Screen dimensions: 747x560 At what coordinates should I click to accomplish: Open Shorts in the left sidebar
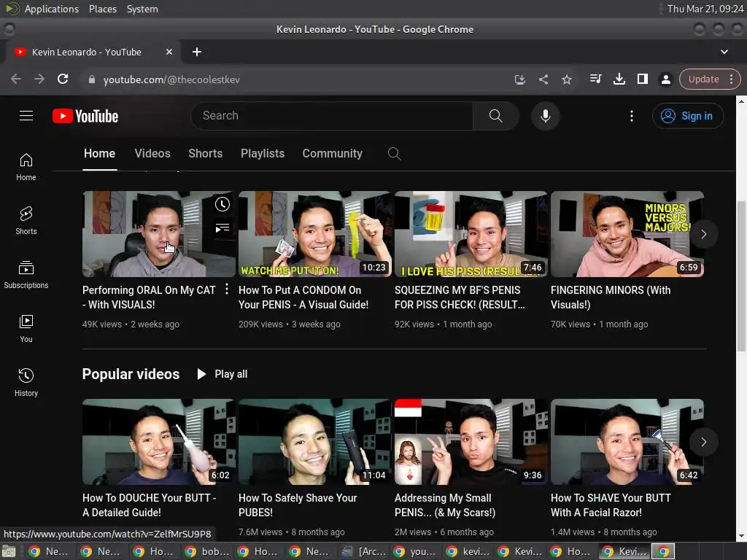tap(26, 221)
